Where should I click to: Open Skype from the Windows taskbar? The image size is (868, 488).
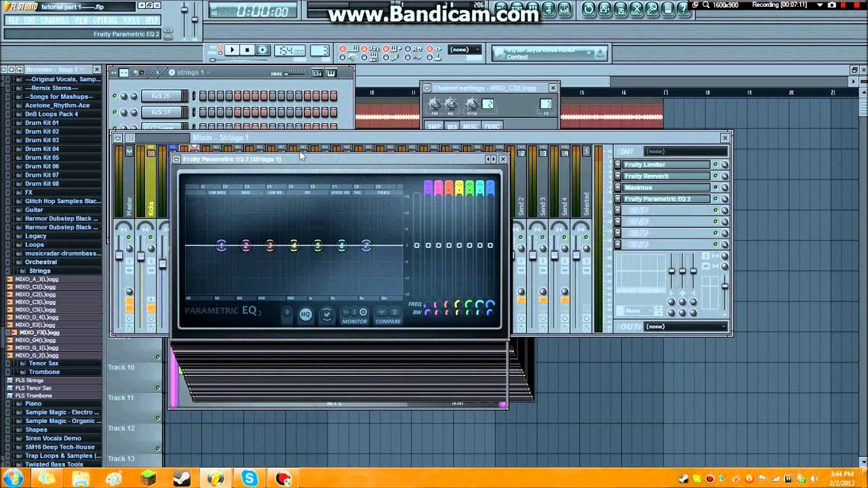[250, 479]
